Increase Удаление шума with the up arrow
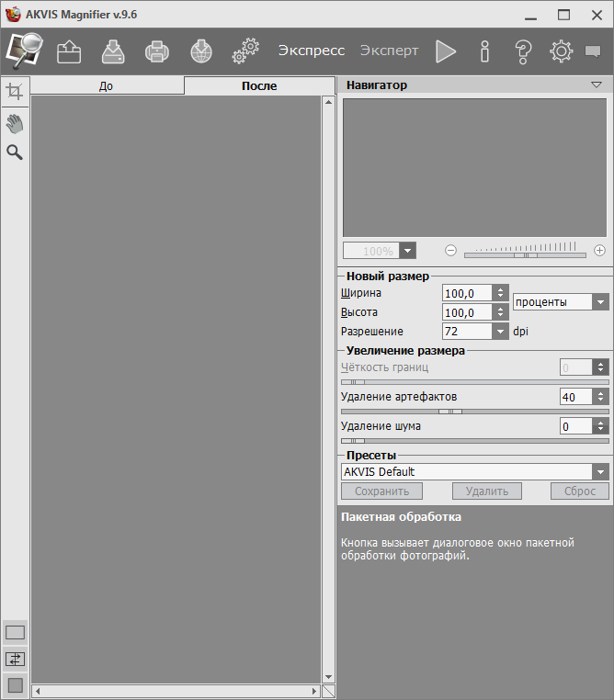This screenshot has height=700, width=614. click(x=600, y=423)
